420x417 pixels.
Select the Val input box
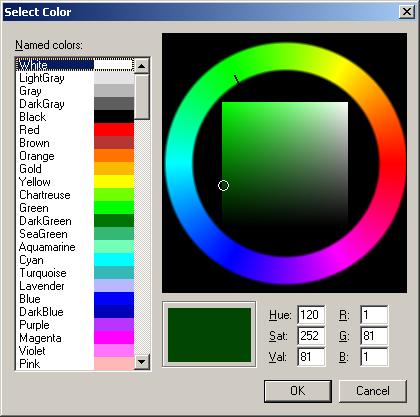click(311, 357)
